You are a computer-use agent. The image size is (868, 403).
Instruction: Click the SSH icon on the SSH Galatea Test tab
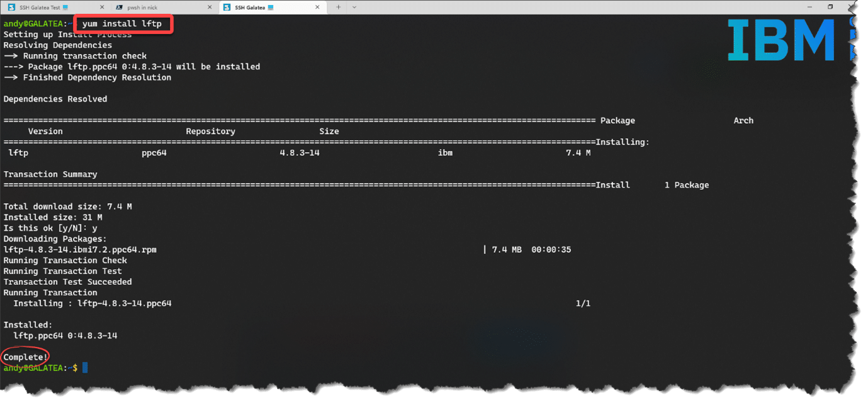point(11,8)
